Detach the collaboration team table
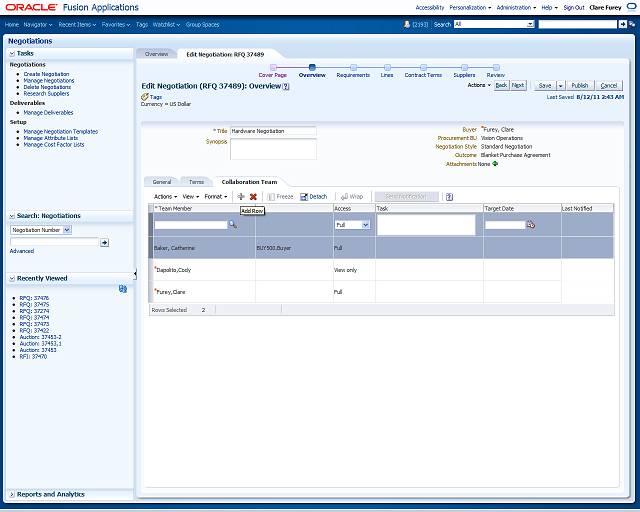The width and height of the screenshot is (640, 512). click(314, 196)
